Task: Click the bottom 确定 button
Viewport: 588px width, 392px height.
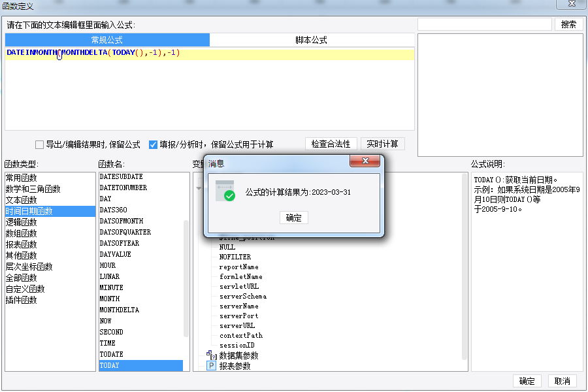Action: click(527, 381)
